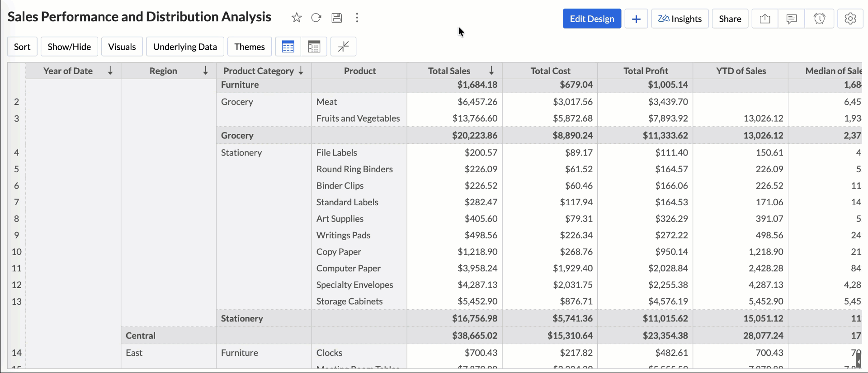Switch to the compact table layout icon
Image resolution: width=868 pixels, height=373 pixels.
point(314,47)
